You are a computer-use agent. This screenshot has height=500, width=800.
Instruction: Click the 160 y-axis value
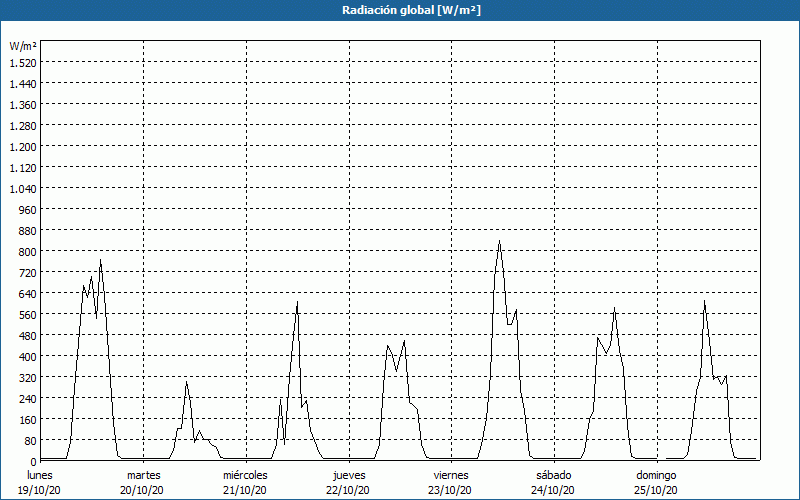click(28, 420)
